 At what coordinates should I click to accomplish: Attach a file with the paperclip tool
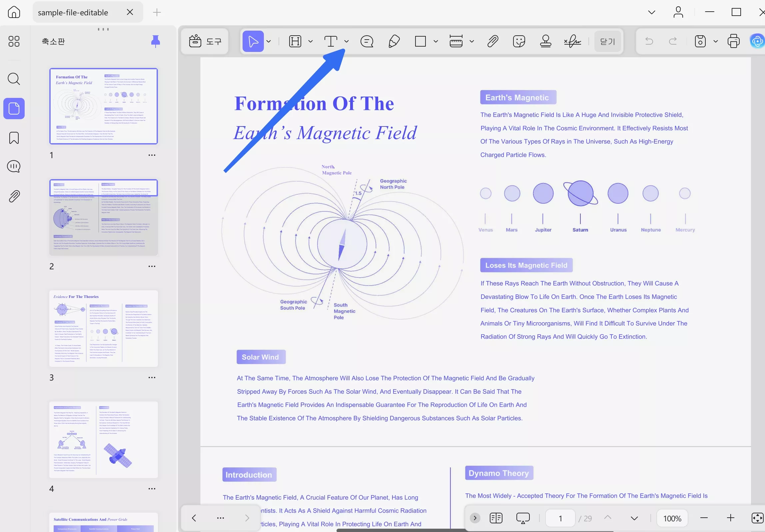click(493, 41)
